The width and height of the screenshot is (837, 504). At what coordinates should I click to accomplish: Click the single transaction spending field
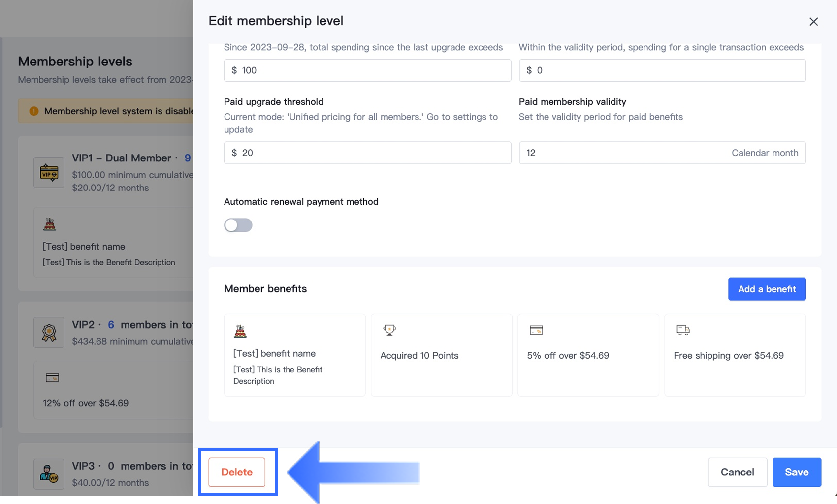(x=662, y=70)
